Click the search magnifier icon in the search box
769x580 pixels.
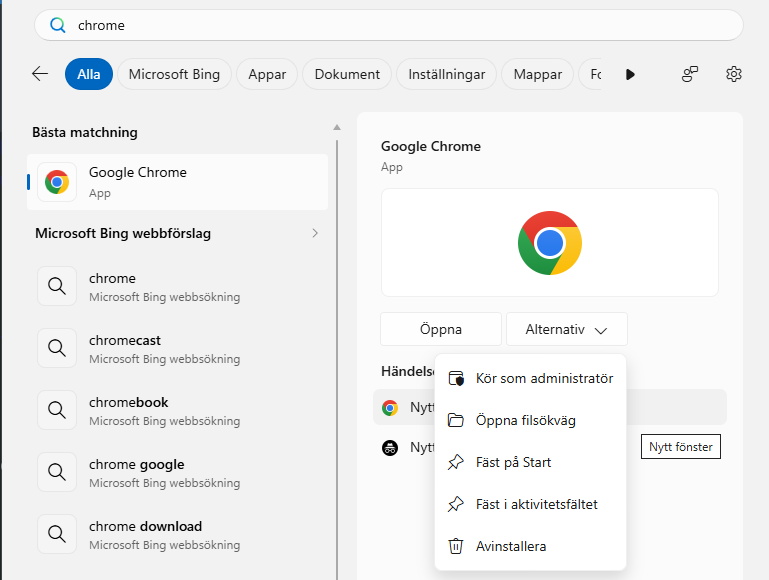point(58,25)
